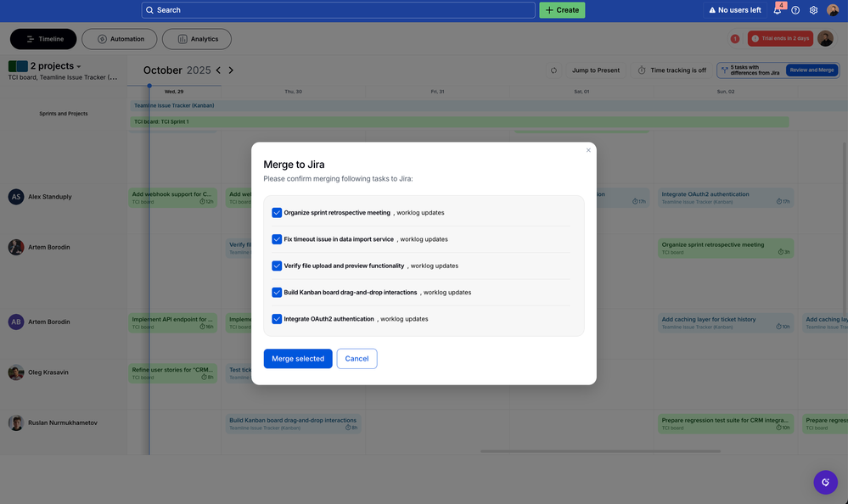The height and width of the screenshot is (504, 848).
Task: Select AB initials avatar for Artem Borodin
Action: pos(16,322)
